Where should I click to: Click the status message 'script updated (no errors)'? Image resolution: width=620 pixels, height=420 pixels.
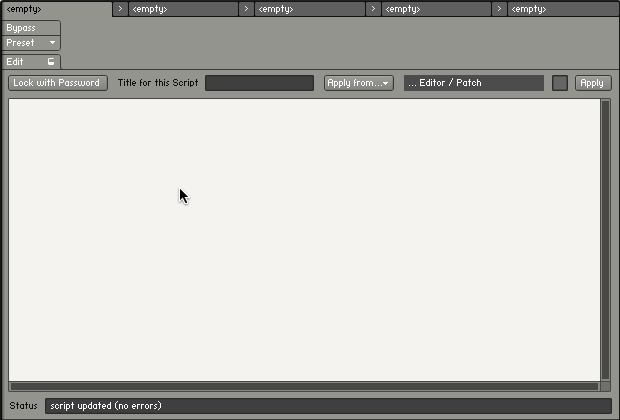[106, 406]
